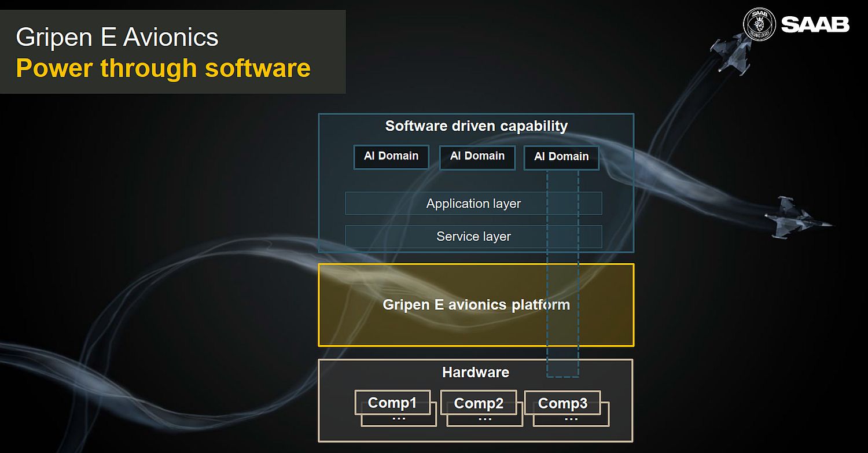The height and width of the screenshot is (453, 868).
Task: Click the Gripen E avionics platform block
Action: 476,305
